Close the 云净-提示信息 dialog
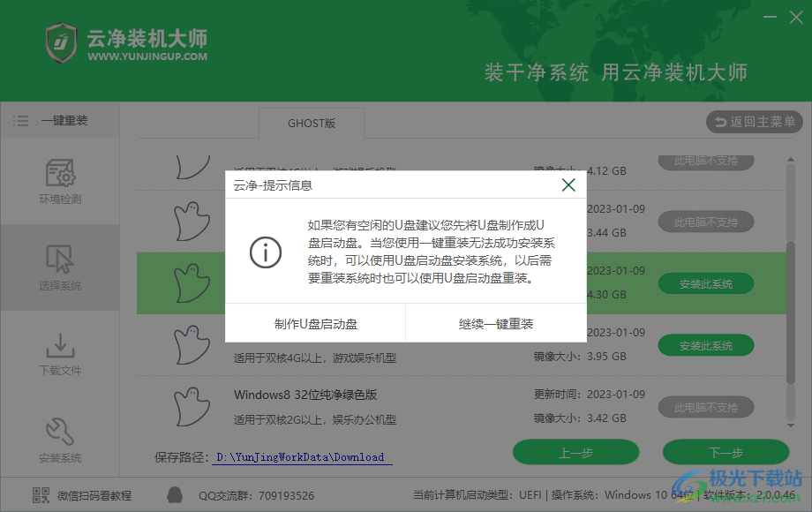The image size is (812, 512). pyautogui.click(x=568, y=185)
